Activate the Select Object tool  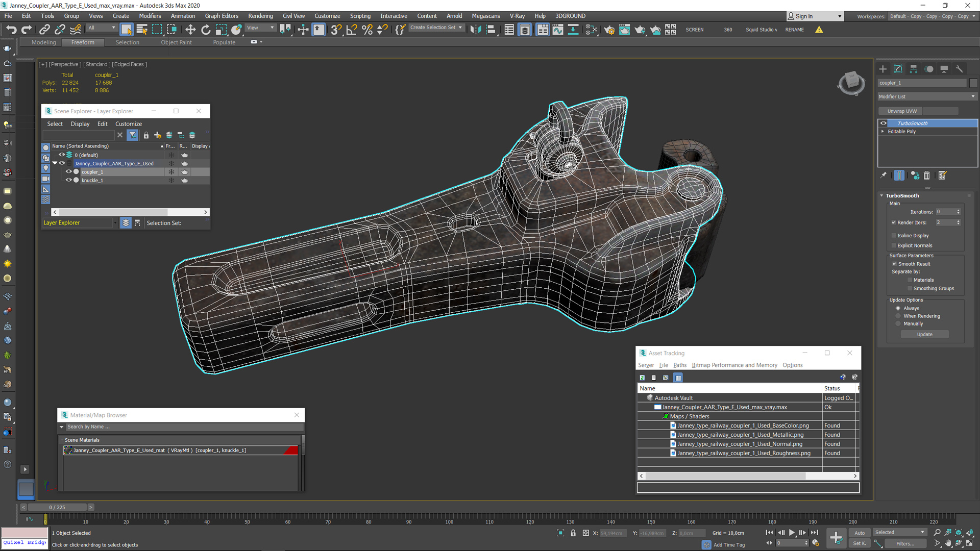[127, 30]
